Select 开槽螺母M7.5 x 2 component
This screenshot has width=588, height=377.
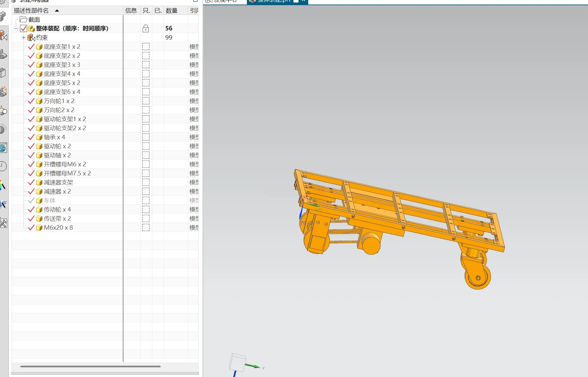tap(67, 173)
